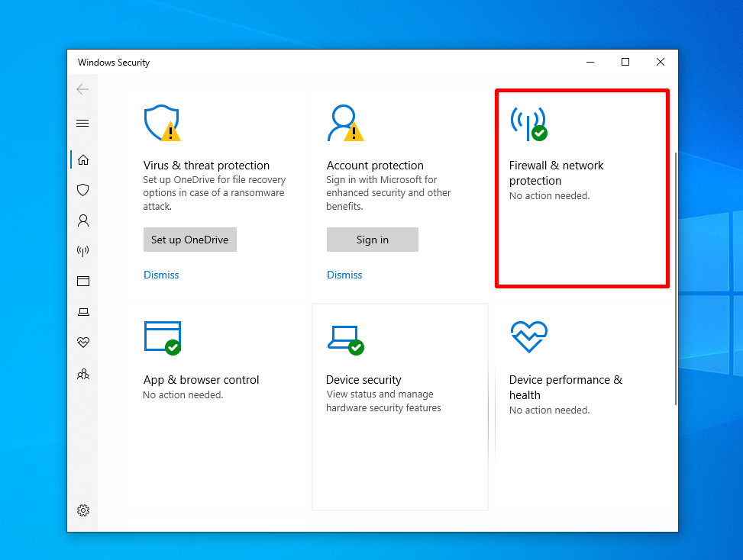Open Account protection heading
The image size is (743, 560).
point(375,166)
